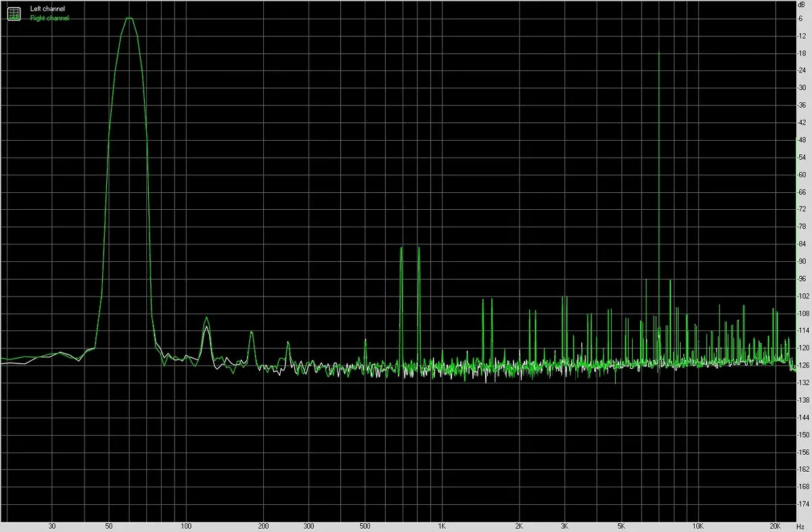Click the "200" frequency axis label

click(x=263, y=526)
